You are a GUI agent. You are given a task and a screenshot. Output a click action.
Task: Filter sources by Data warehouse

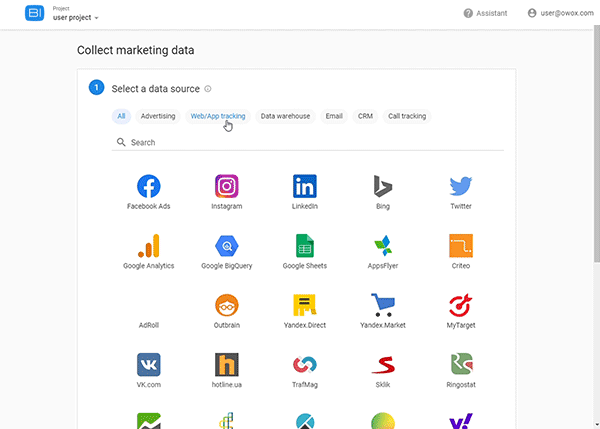pos(285,116)
